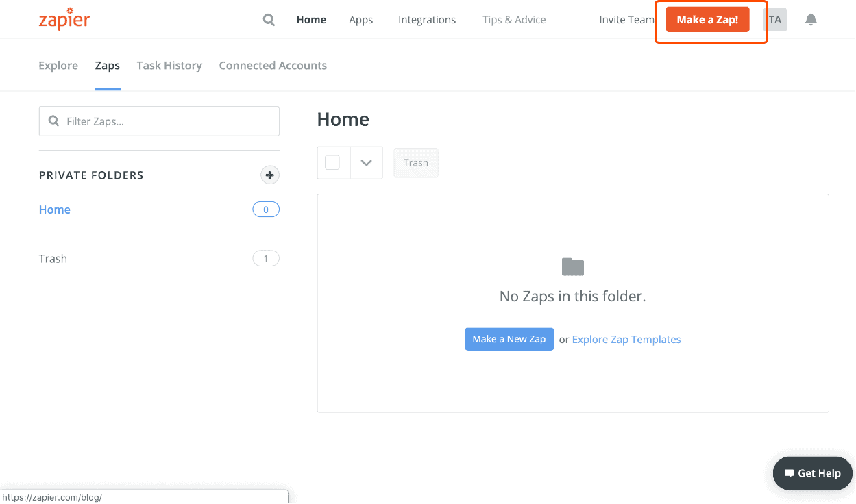Click the Zapier logo
The image size is (856, 504).
(64, 19)
